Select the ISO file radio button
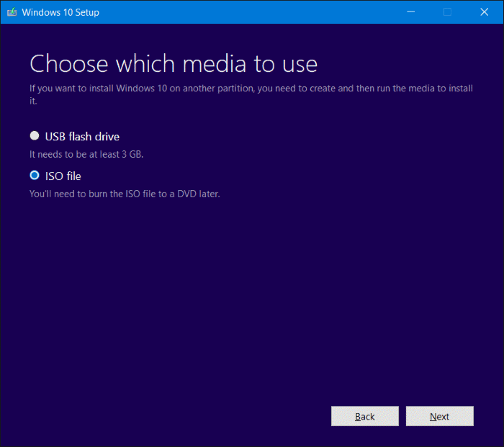Image resolution: width=504 pixels, height=447 pixels. 35,176
